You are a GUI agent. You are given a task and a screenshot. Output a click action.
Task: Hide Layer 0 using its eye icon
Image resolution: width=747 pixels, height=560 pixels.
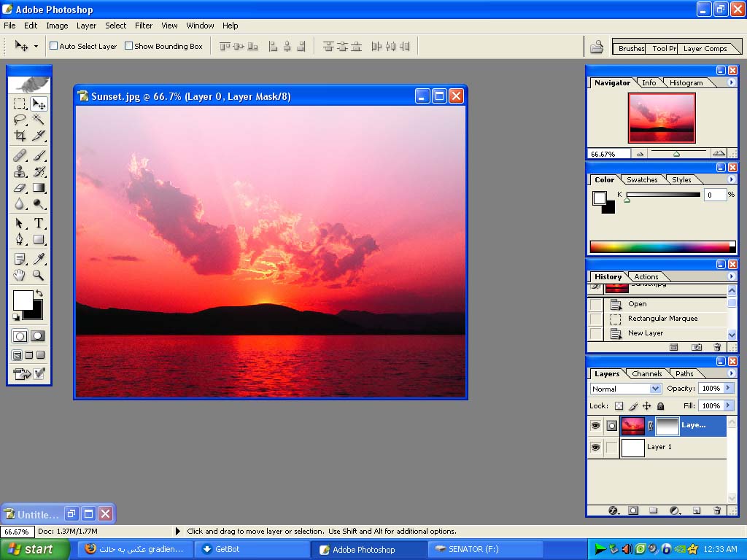(595, 425)
